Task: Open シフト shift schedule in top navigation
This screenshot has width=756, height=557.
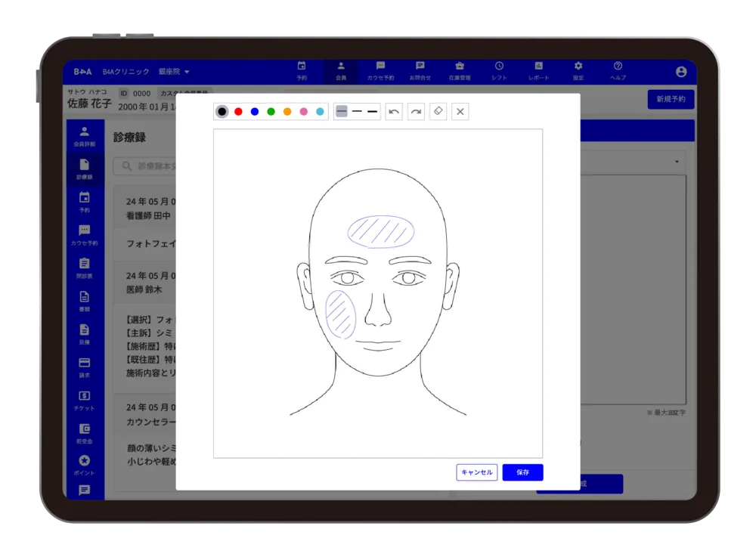Action: coord(499,71)
